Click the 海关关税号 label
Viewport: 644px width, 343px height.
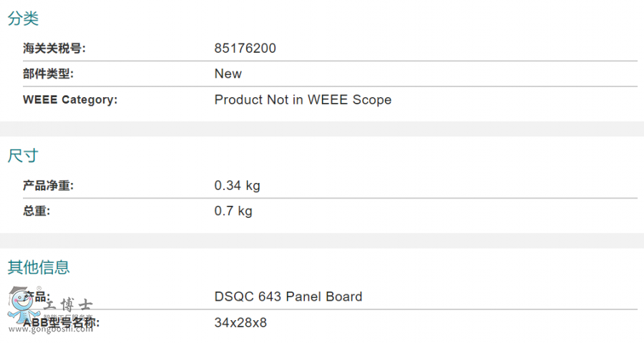click(x=54, y=49)
